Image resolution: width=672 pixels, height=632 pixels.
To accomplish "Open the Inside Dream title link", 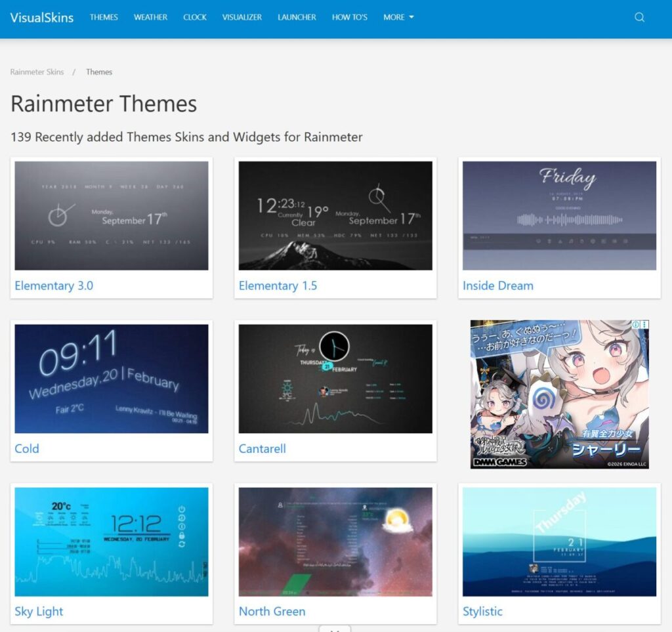I will point(497,285).
